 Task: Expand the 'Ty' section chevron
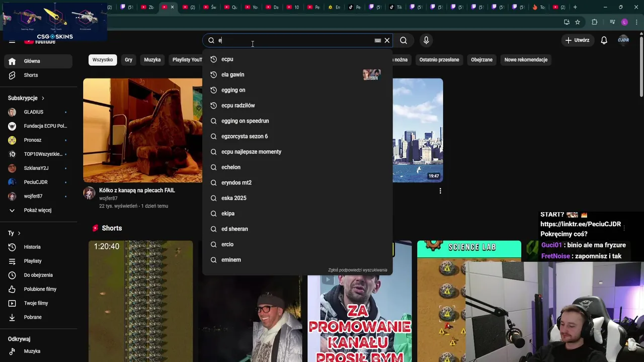click(x=19, y=233)
